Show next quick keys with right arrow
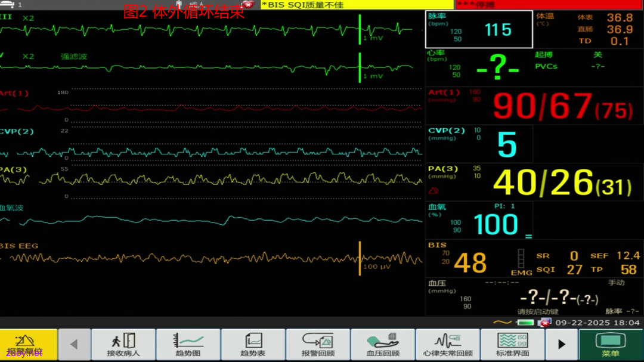 pyautogui.click(x=562, y=344)
